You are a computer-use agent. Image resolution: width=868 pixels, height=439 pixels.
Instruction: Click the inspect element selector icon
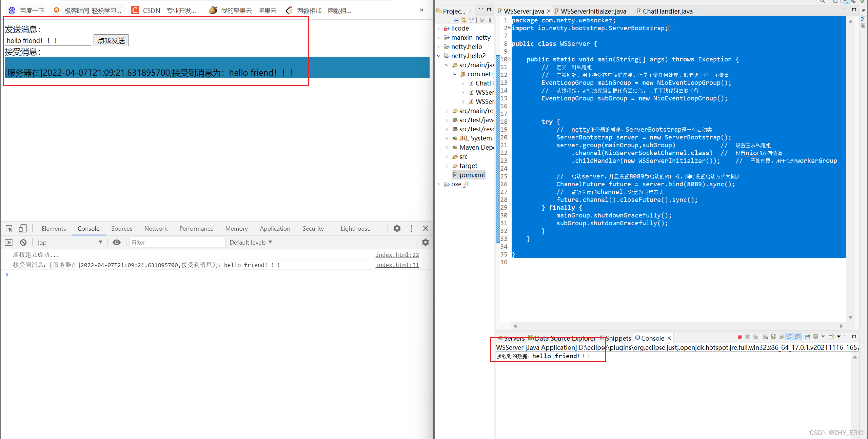click(9, 229)
